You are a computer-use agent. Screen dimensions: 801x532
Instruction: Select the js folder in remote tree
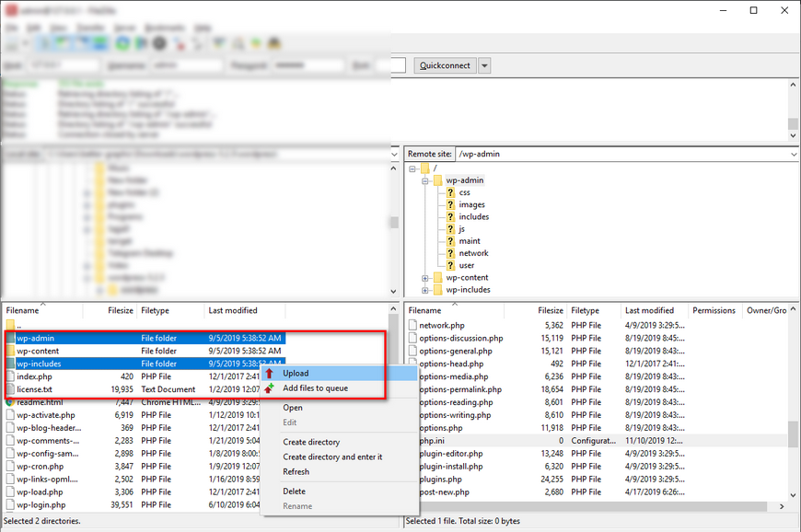(x=462, y=229)
